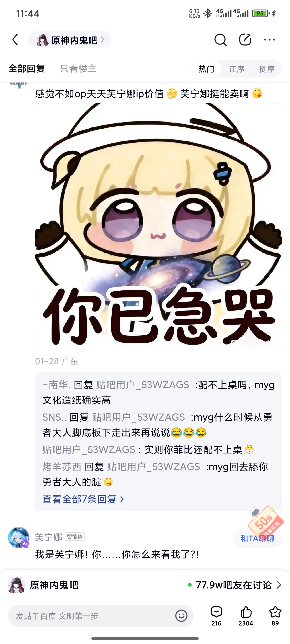Open 原神内鬼吧 chip at top

coord(70,40)
